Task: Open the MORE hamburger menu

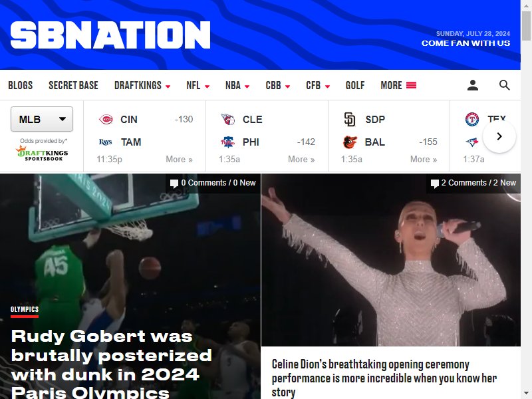Action: (x=398, y=86)
